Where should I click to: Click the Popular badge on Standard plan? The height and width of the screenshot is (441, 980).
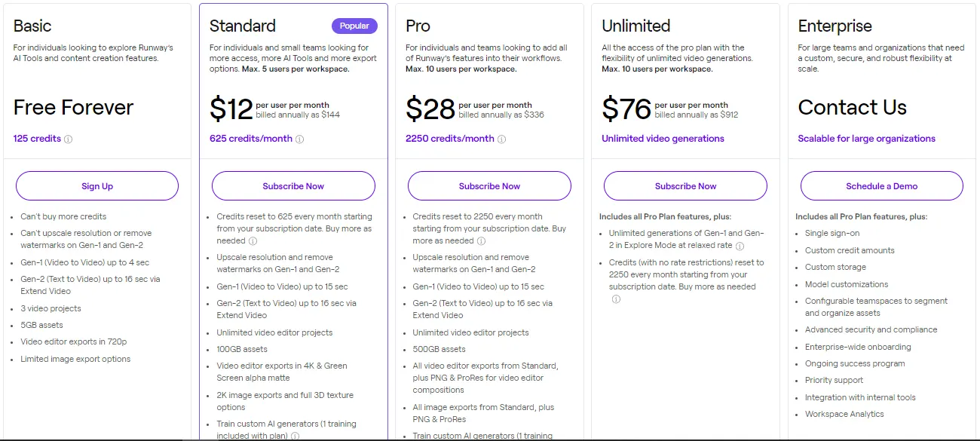(x=354, y=25)
